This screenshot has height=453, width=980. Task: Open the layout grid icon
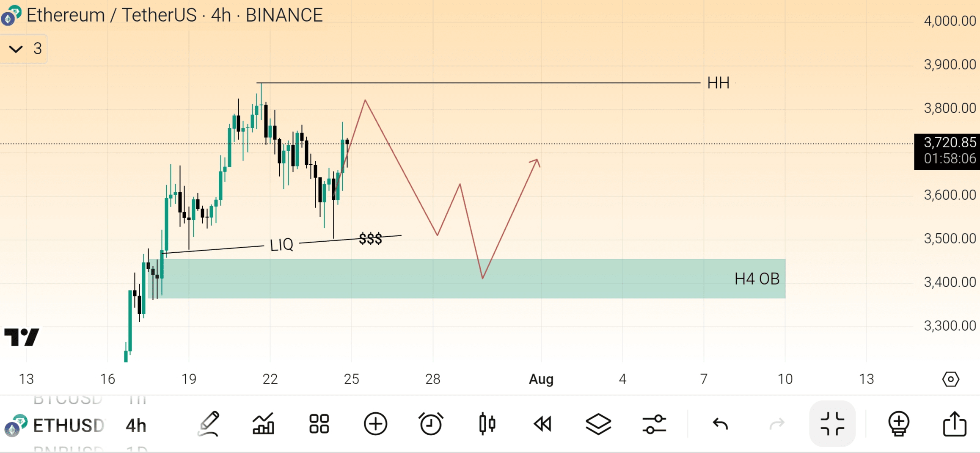pyautogui.click(x=319, y=423)
